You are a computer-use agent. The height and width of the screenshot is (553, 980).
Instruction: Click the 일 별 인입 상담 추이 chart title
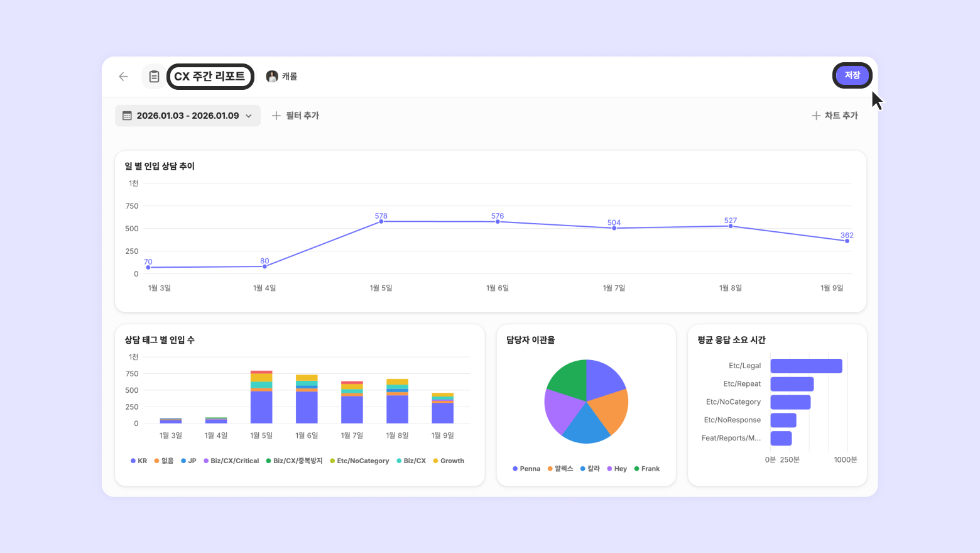point(160,166)
